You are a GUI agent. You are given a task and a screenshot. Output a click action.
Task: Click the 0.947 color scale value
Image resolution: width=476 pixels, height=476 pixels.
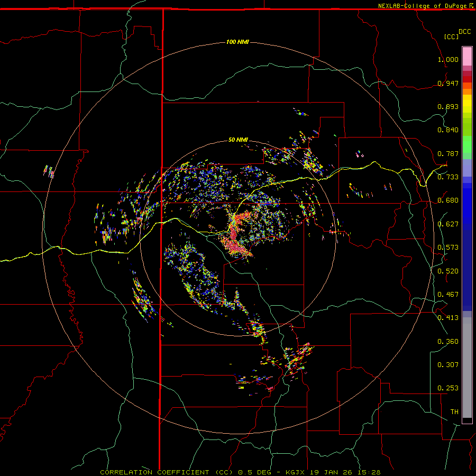(448, 83)
